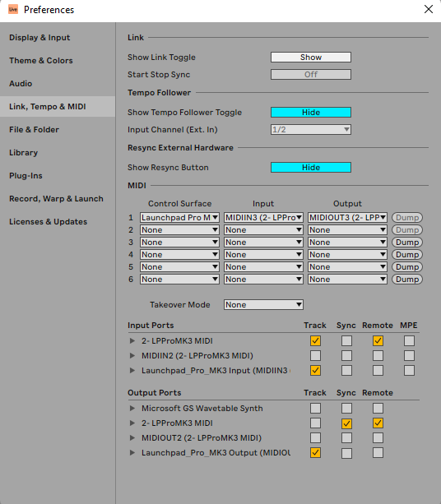The image size is (441, 504).
Task: Open Control Surface 1 Launchpad Pro dropdown
Action: pos(179,218)
